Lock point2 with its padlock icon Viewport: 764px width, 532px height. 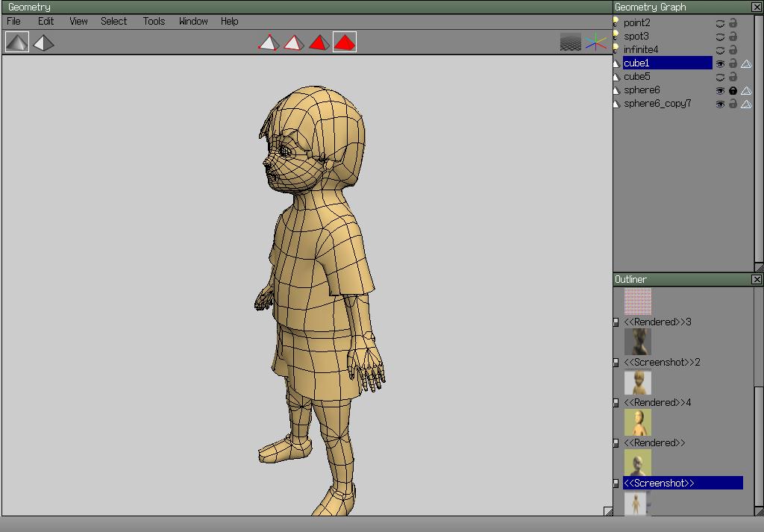click(733, 23)
